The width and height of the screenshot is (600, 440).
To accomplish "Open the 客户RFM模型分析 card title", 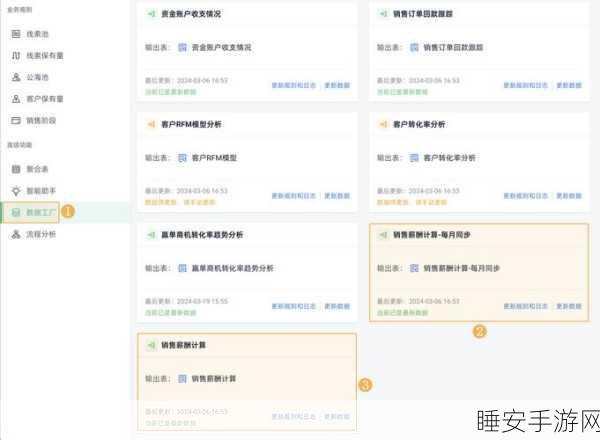I will pyautogui.click(x=191, y=124).
